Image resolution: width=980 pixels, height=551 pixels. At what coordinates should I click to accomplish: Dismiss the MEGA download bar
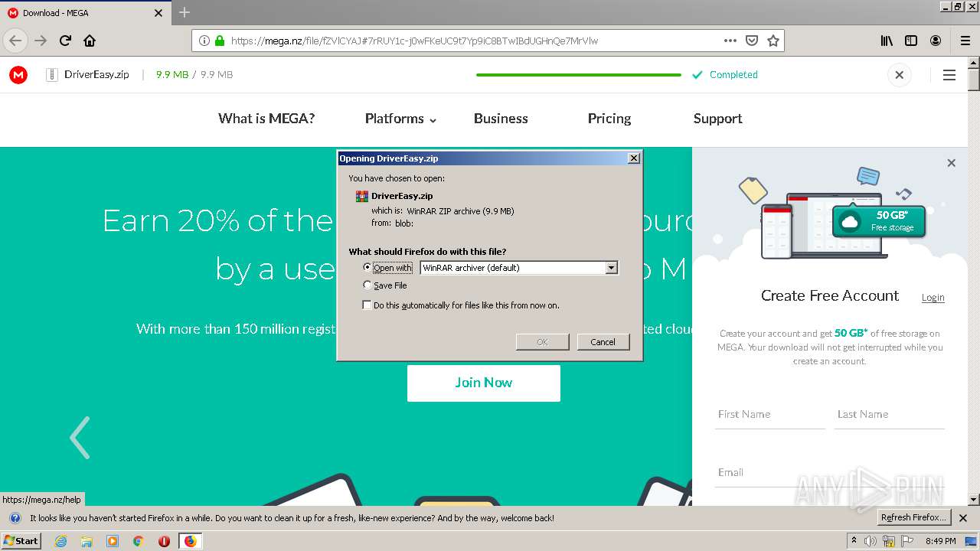tap(900, 75)
